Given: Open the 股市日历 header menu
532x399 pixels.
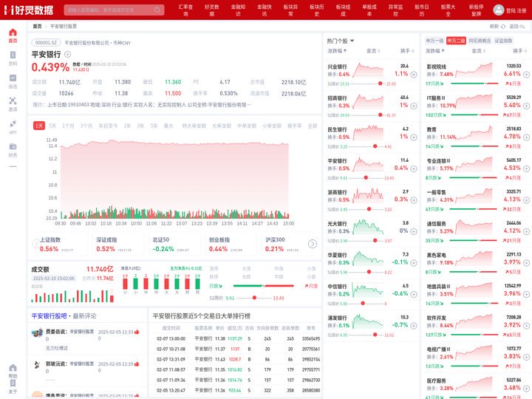Looking at the screenshot, I should [422, 10].
